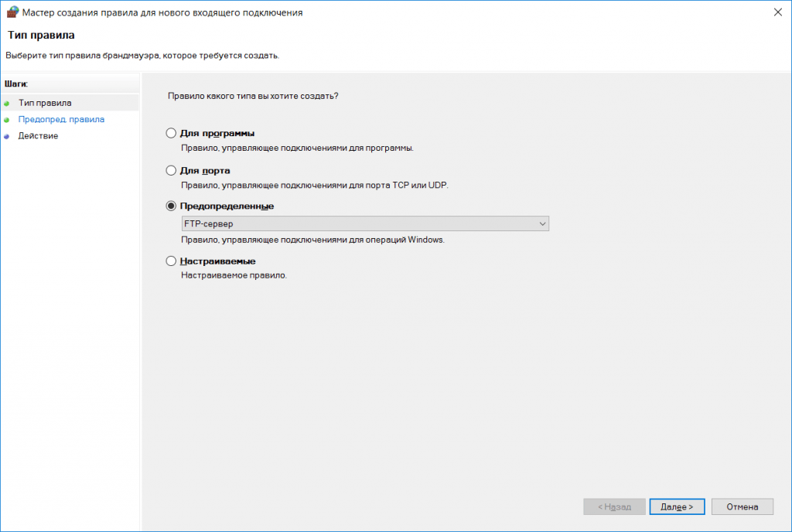Click green bullet beside Тип правила step

pos(6,104)
